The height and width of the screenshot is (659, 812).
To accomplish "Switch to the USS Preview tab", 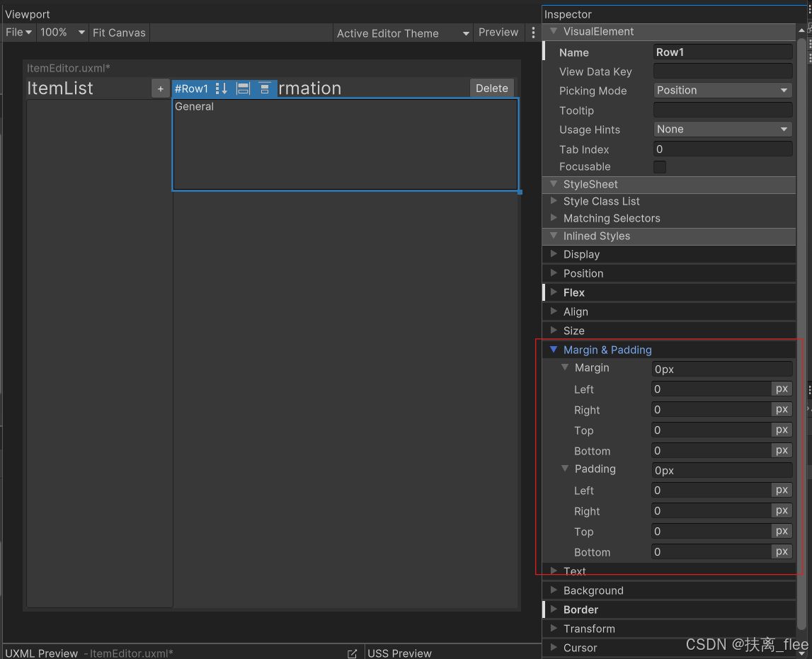I will [x=399, y=653].
